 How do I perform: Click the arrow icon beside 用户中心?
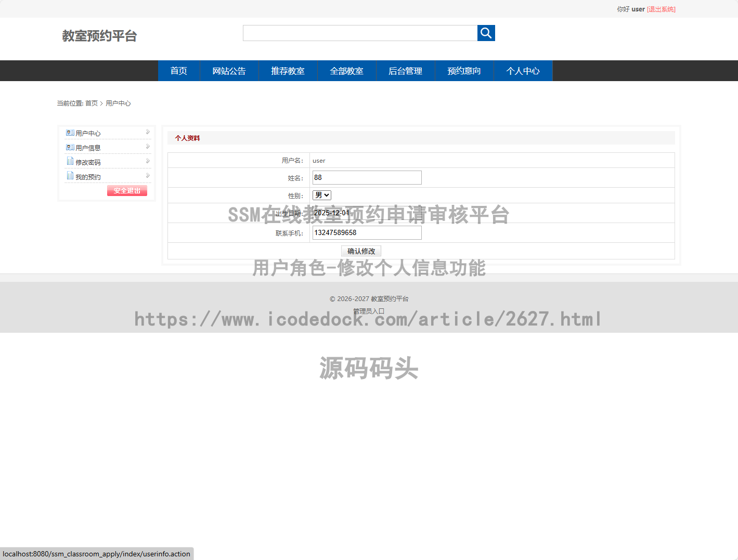click(148, 132)
